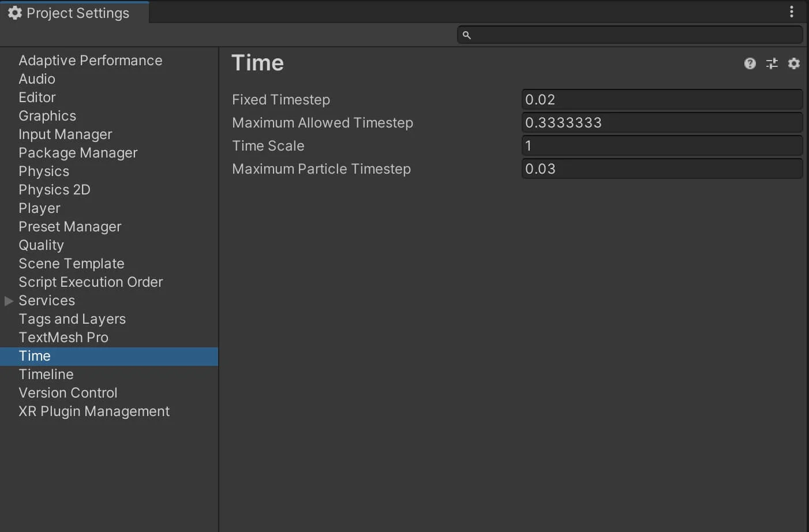Screen dimensions: 809x532
Task: Click the Time Scale input field
Action: pos(661,146)
